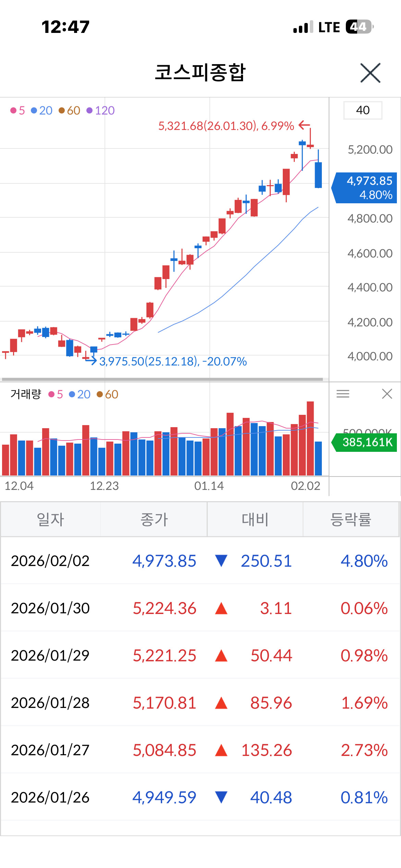Select the 2026/02/02 price row

click(x=200, y=561)
